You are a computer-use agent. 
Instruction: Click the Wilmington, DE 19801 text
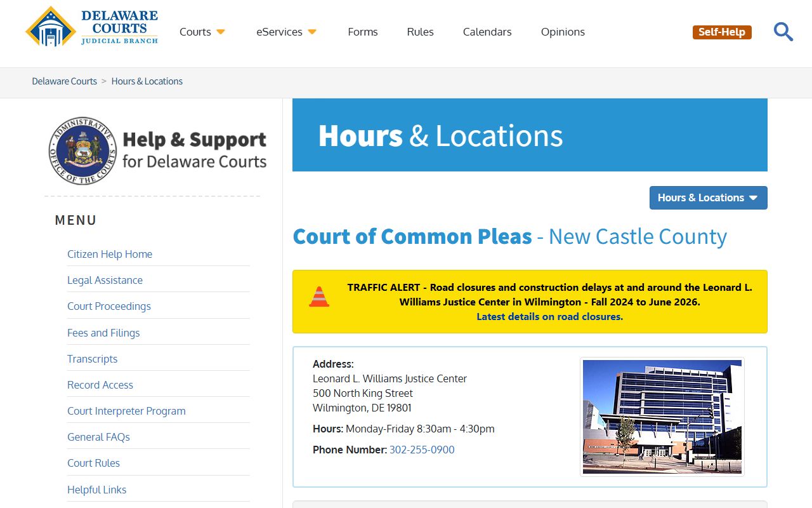coord(362,408)
